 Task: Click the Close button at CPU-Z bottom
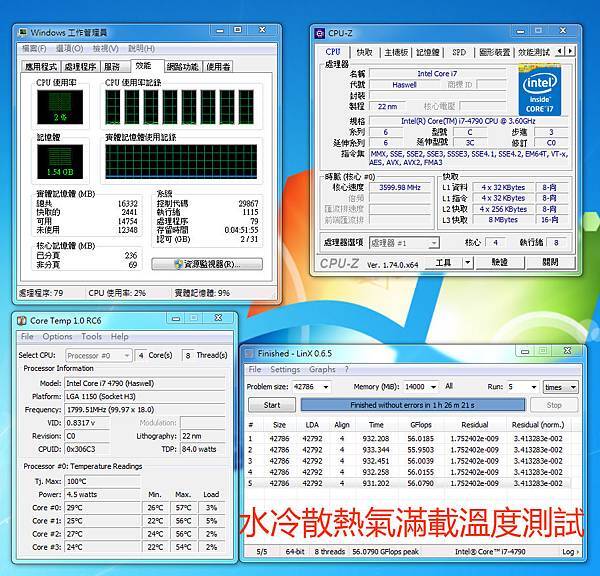point(550,263)
